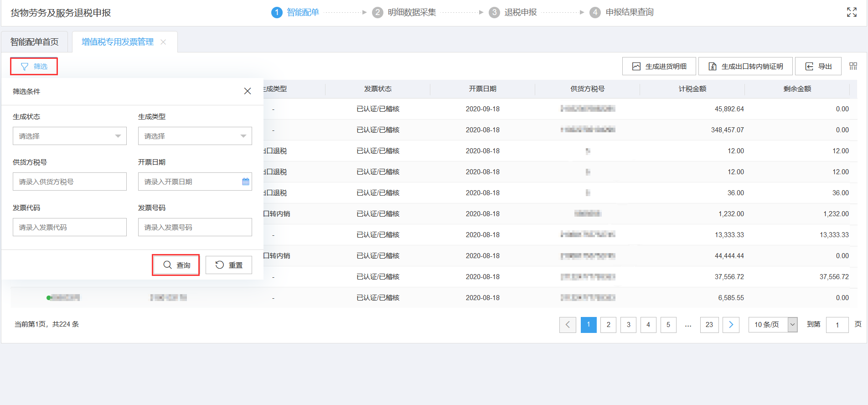Focus the 供货方税号 input field
This screenshot has width=868, height=405.
pyautogui.click(x=70, y=182)
